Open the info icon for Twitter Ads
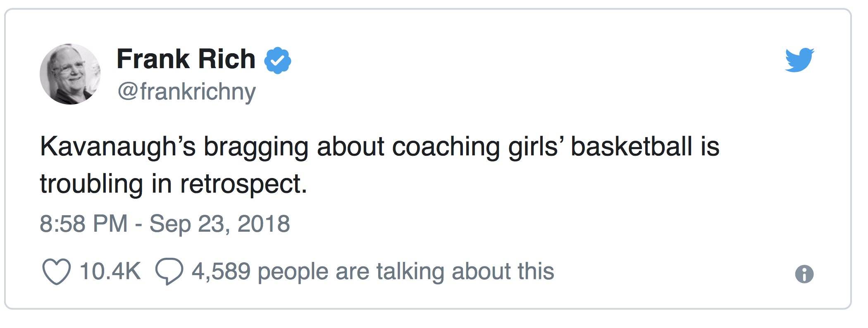The image size is (868, 328). click(804, 274)
